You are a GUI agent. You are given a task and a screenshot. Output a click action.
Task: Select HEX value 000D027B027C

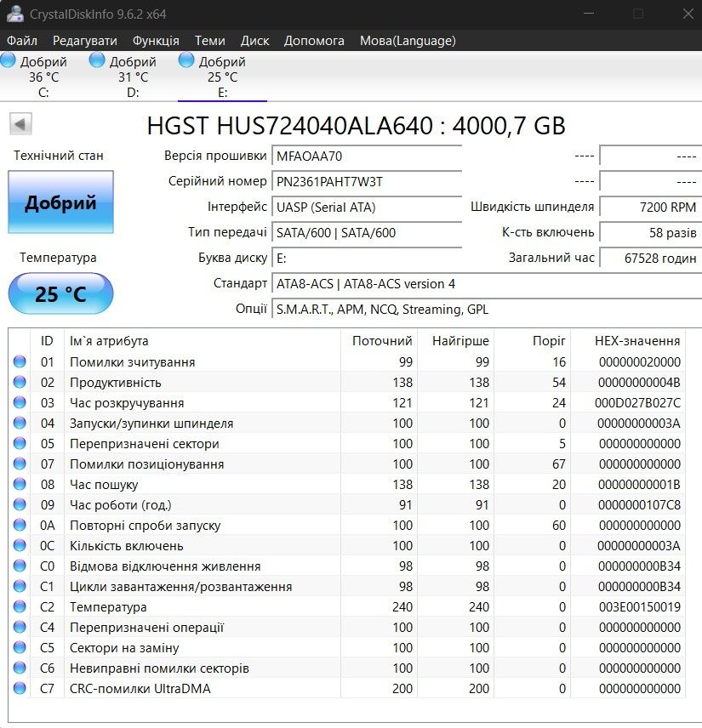(637, 402)
